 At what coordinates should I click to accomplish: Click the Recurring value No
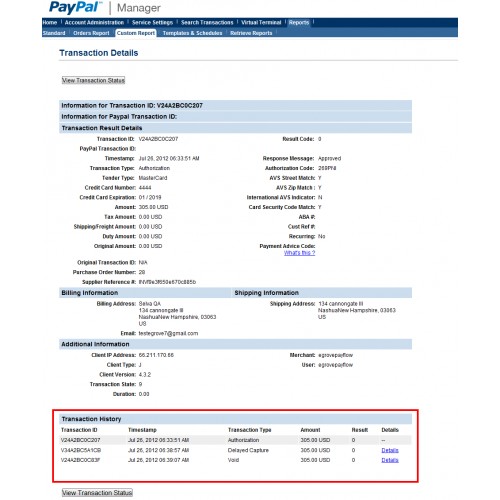coord(322,236)
